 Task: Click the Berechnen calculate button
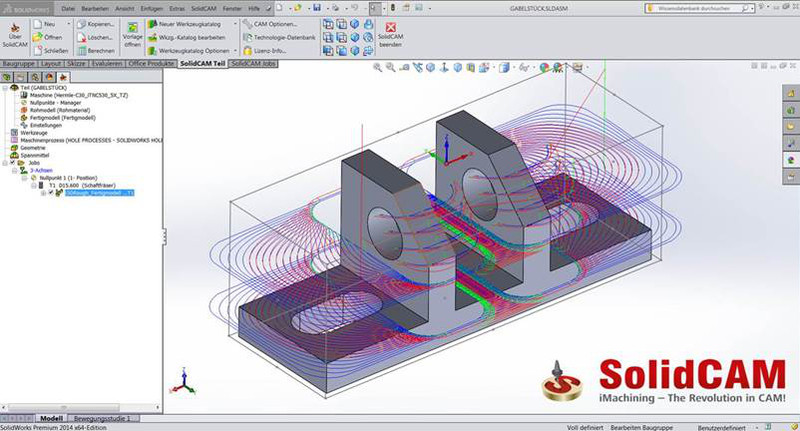coord(96,51)
